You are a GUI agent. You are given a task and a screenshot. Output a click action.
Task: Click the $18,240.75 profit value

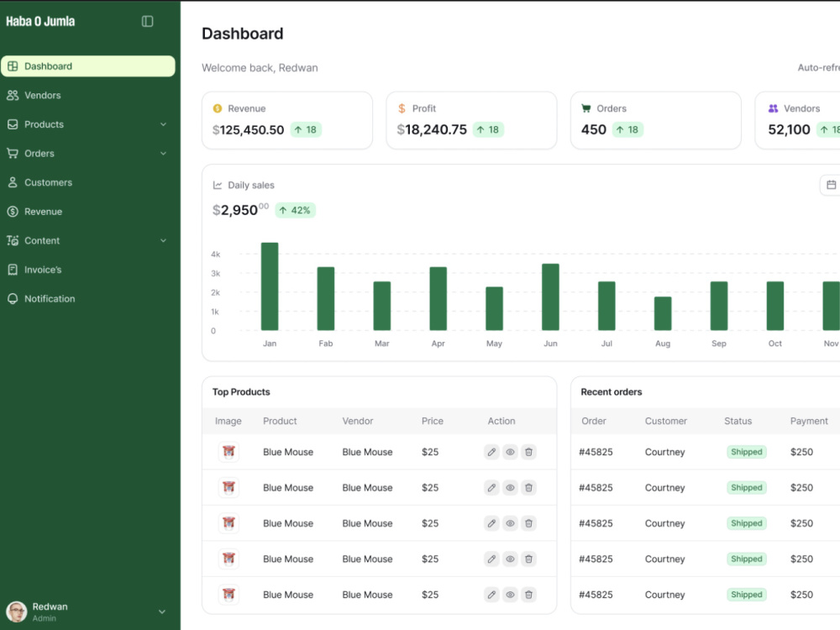[432, 129]
